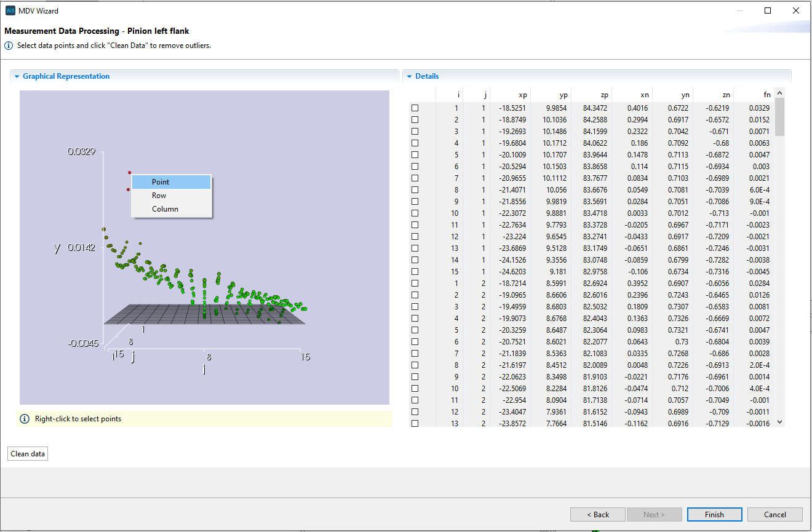Click the info icon in the yellow hint bar
Viewport: 812px width, 532px height.
click(x=24, y=418)
